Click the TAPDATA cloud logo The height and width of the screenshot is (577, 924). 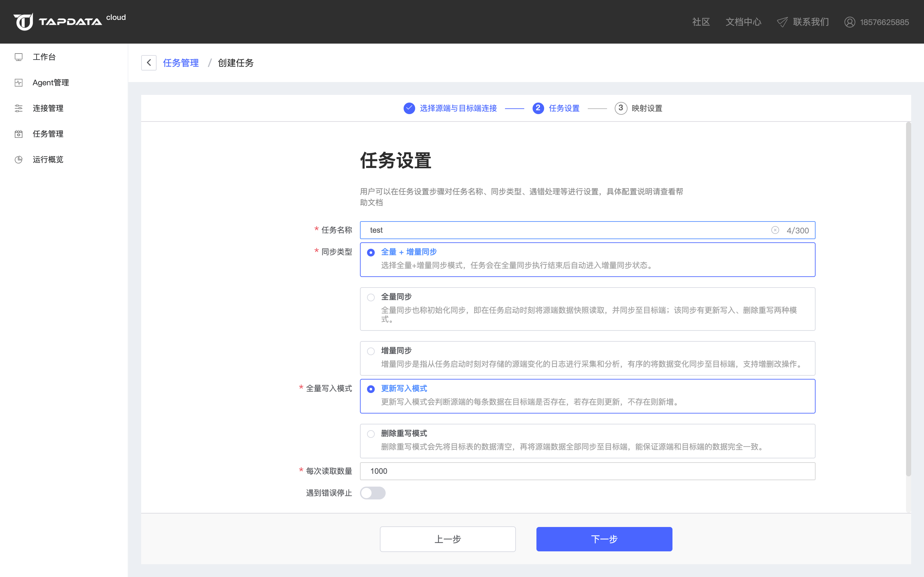click(x=70, y=21)
